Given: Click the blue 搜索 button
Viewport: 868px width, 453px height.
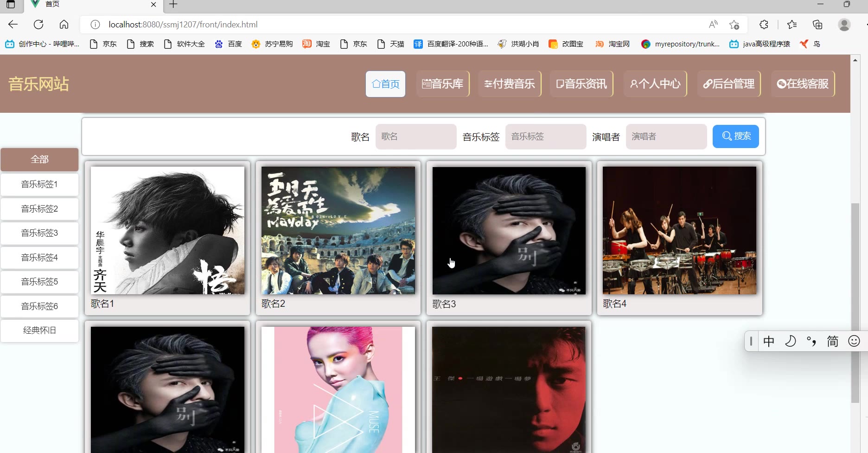Looking at the screenshot, I should pos(736,136).
